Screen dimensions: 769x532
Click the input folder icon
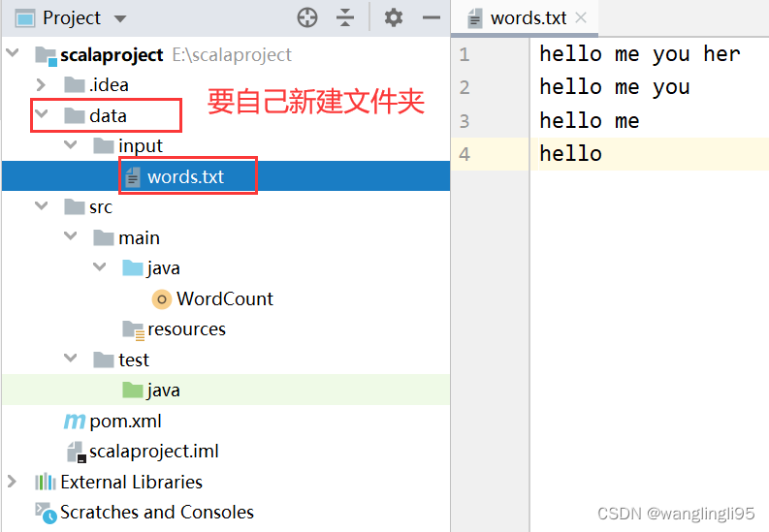(104, 145)
